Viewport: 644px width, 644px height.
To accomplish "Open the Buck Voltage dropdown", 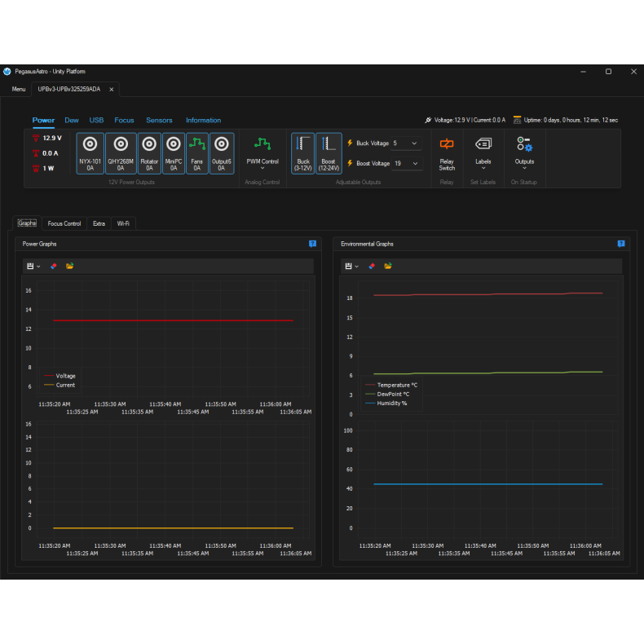I will pos(406,143).
